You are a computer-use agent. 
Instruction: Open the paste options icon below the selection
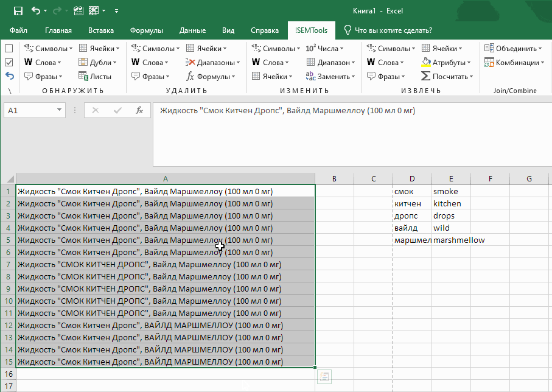324,377
